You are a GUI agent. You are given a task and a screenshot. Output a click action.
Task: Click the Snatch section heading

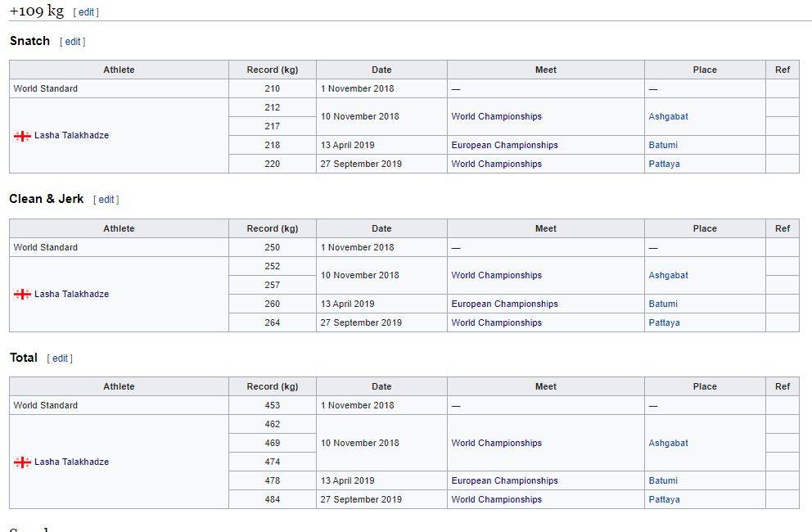pos(29,41)
